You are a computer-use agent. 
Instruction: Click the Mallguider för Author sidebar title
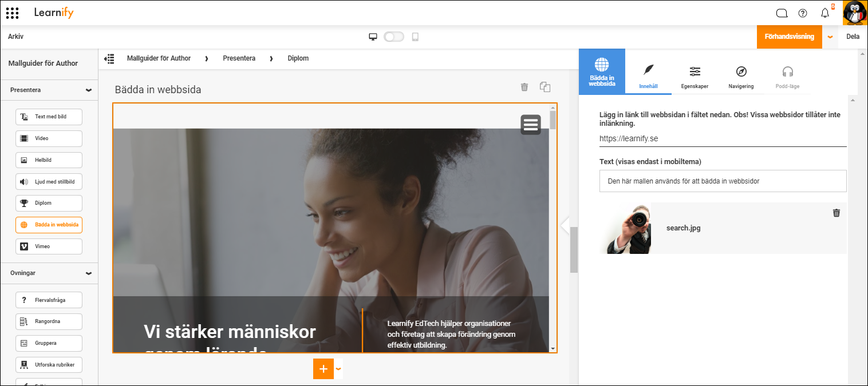(x=43, y=63)
